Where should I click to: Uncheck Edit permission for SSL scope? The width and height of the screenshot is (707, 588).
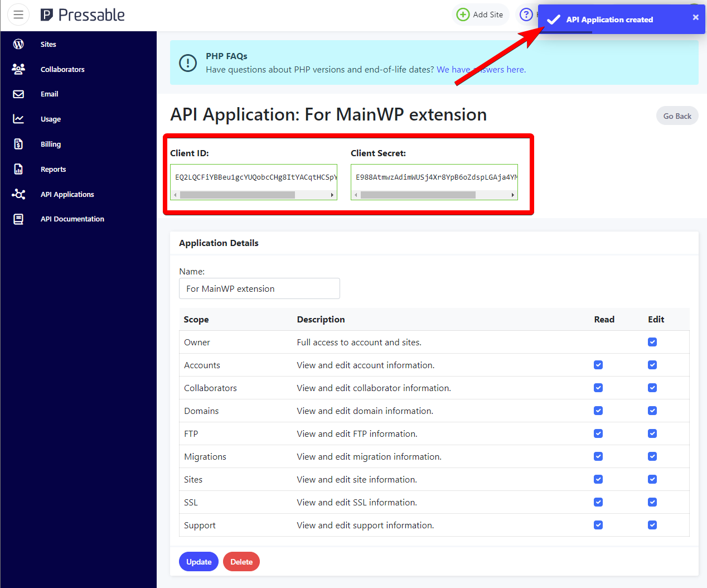point(652,502)
